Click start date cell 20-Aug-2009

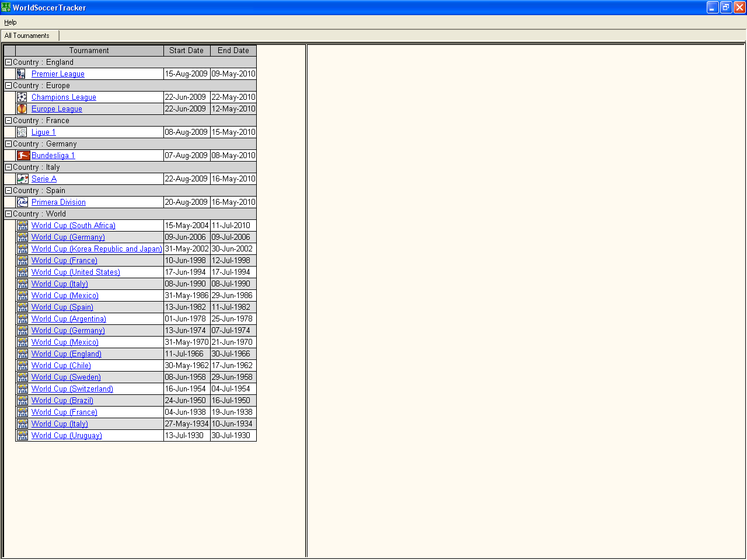pos(187,202)
